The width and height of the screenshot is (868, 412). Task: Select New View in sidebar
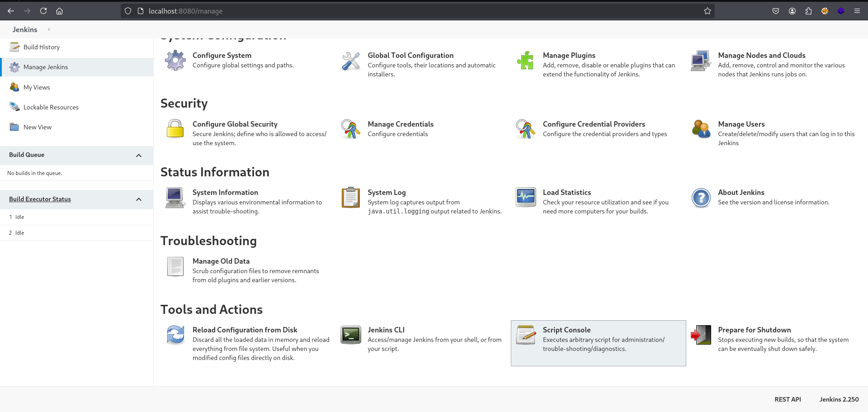click(x=38, y=127)
